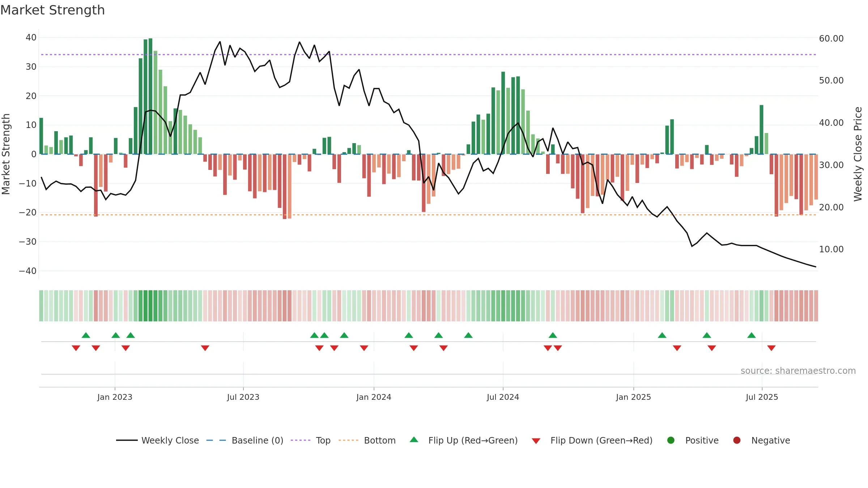Click the 'Jan 2024' x-axis label
868x488 pixels.
(374, 397)
